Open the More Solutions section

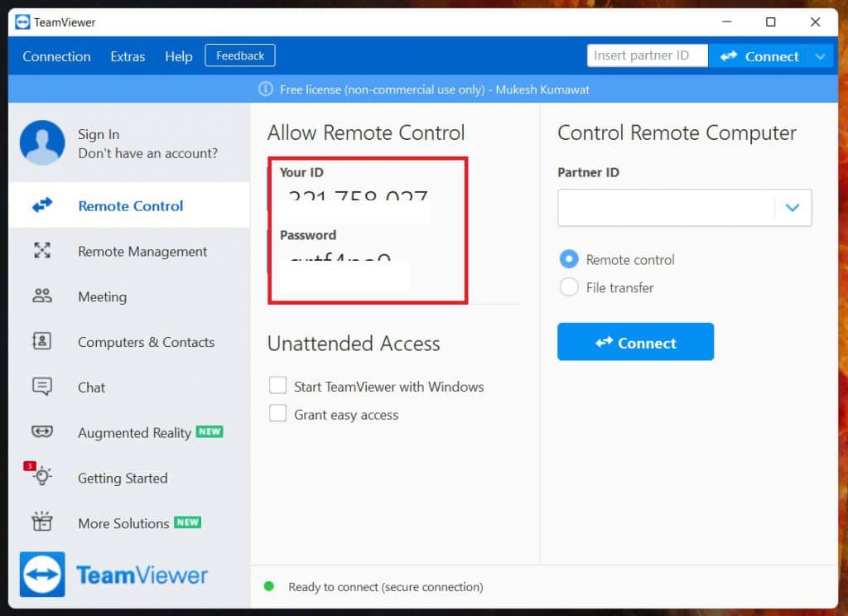coord(129,523)
